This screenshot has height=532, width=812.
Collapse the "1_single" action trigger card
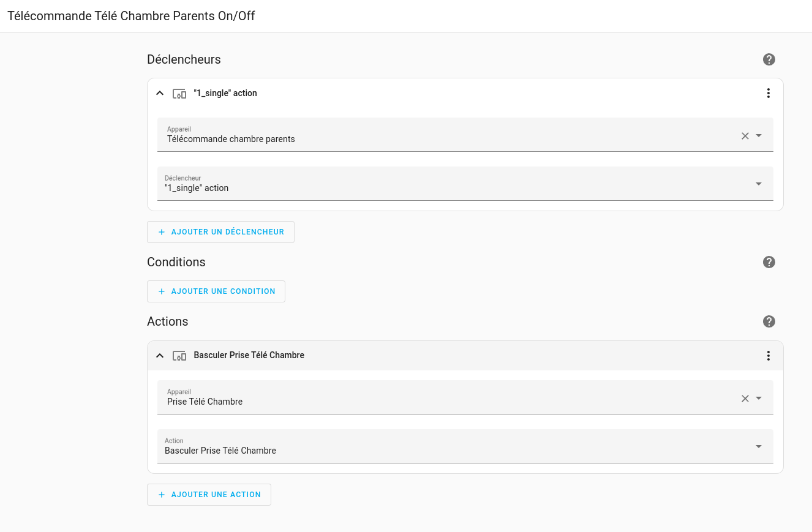(160, 94)
